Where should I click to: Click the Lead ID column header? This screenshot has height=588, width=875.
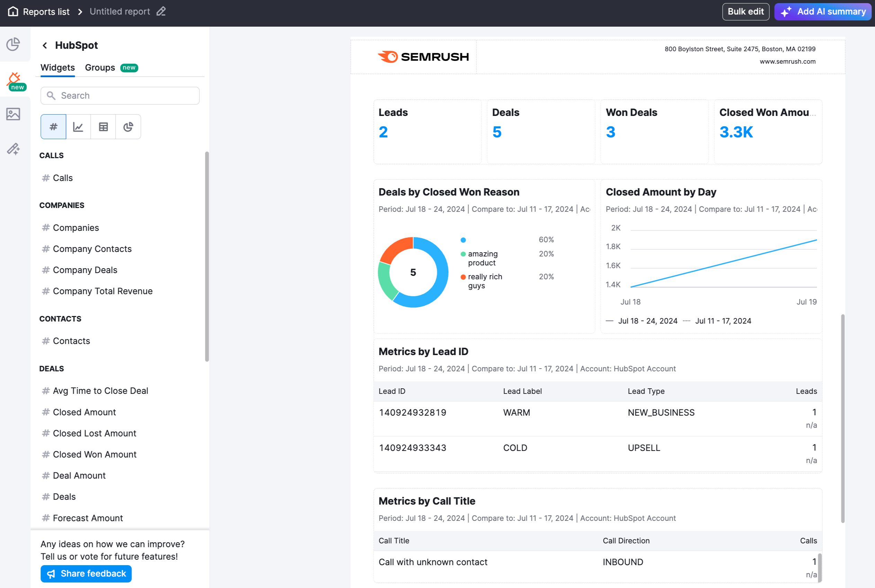392,391
